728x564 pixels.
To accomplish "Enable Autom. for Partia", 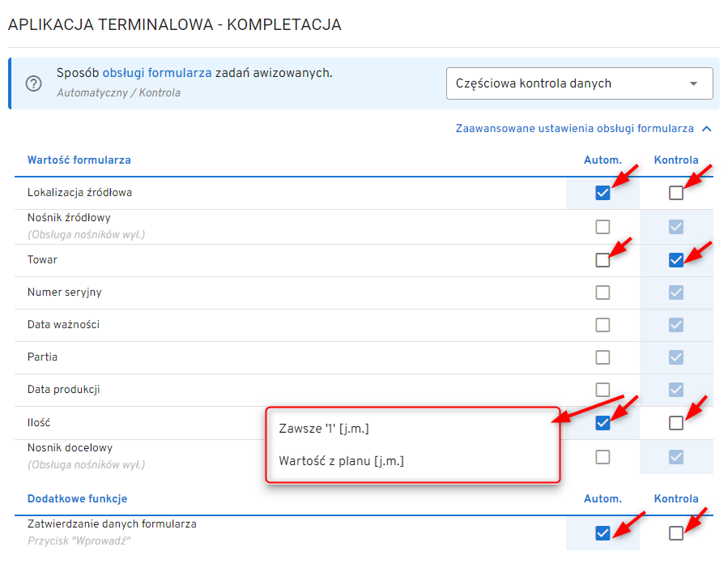I will 602,357.
